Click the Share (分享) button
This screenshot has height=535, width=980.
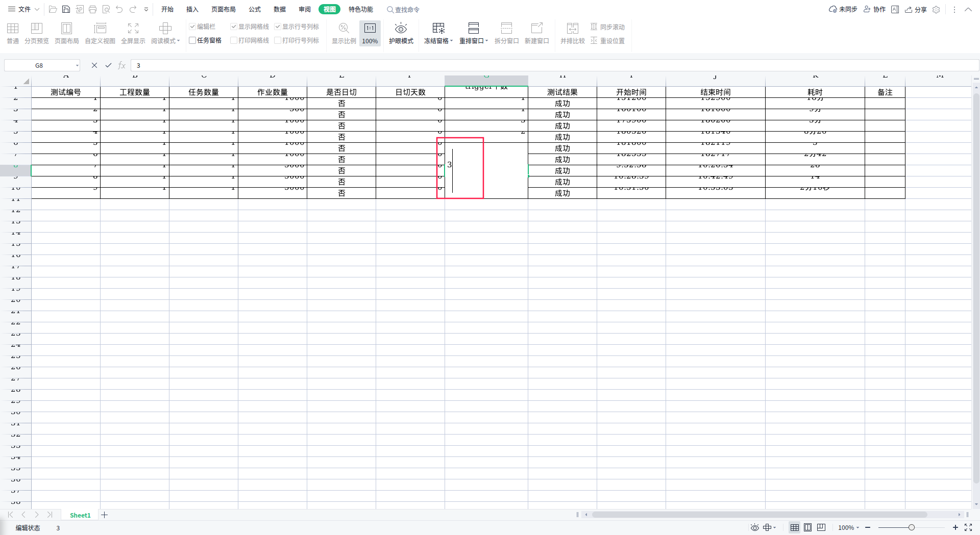916,9
